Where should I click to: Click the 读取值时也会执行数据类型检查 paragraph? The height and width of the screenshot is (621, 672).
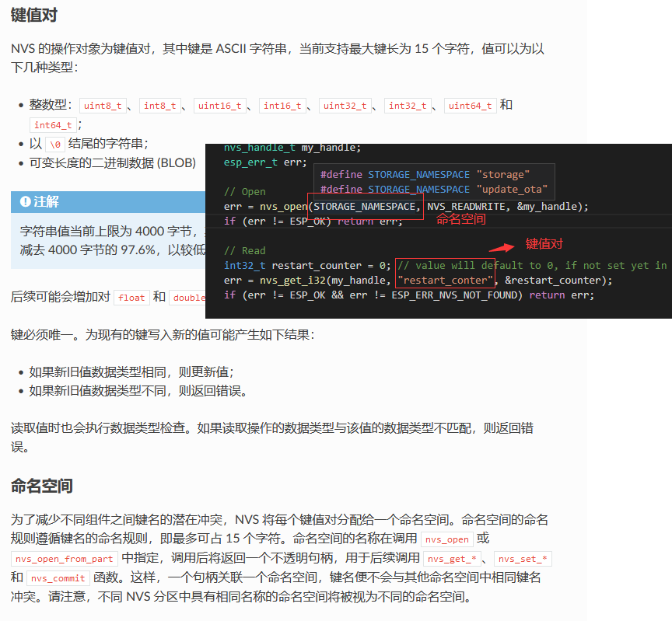point(271,438)
